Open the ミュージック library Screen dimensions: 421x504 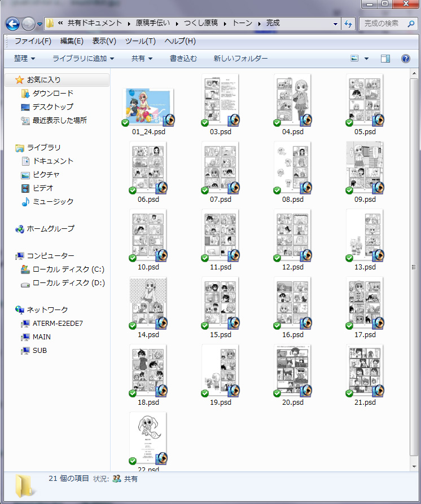point(52,201)
